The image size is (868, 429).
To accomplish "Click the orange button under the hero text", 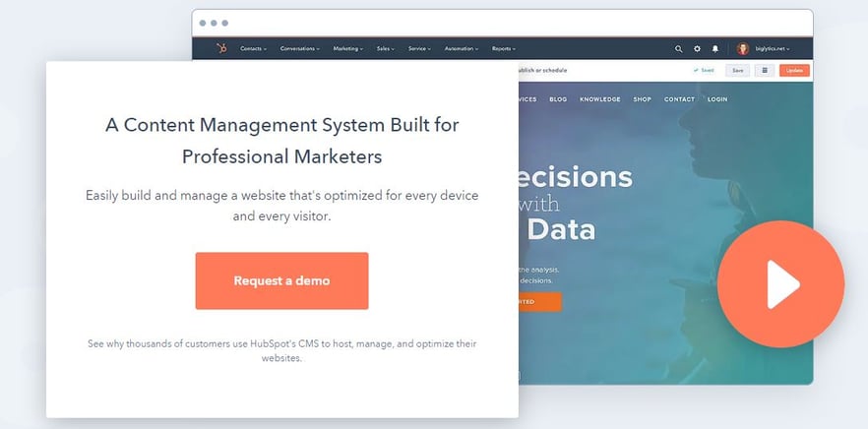I will coord(539,302).
